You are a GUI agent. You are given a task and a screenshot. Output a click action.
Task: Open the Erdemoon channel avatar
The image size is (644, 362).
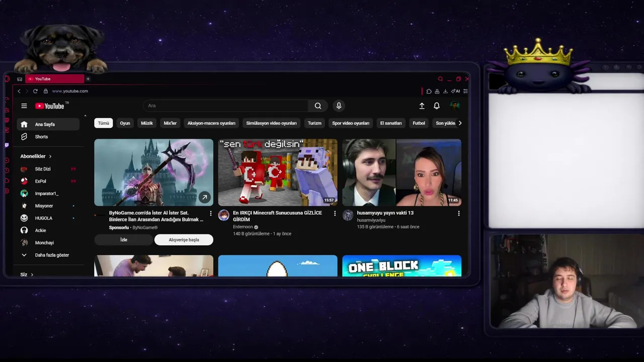(x=224, y=215)
